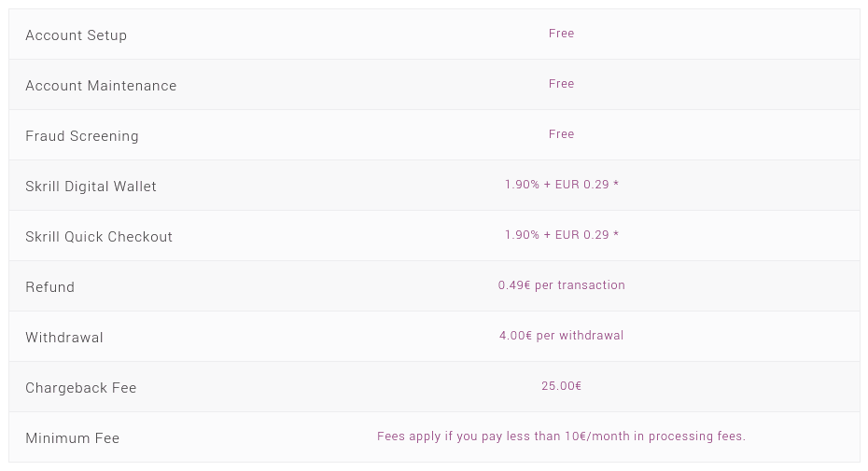
Task: Click the Skrill Digital Wallet label
Action: pyautogui.click(x=91, y=187)
